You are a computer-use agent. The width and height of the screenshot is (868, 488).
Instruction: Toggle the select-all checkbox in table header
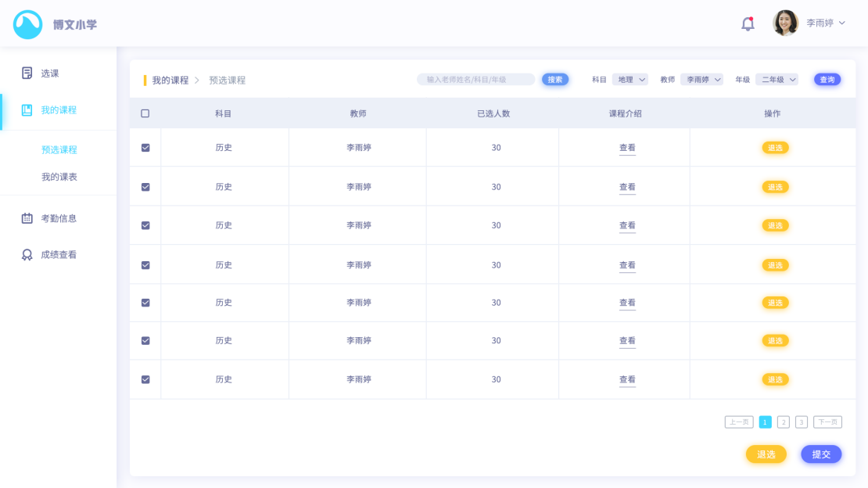(145, 113)
